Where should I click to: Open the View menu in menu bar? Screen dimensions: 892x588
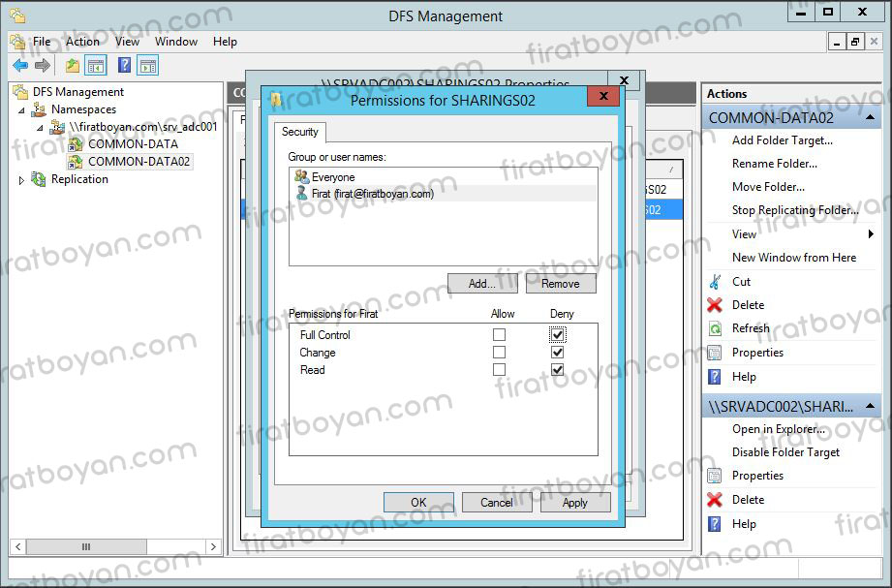127,42
